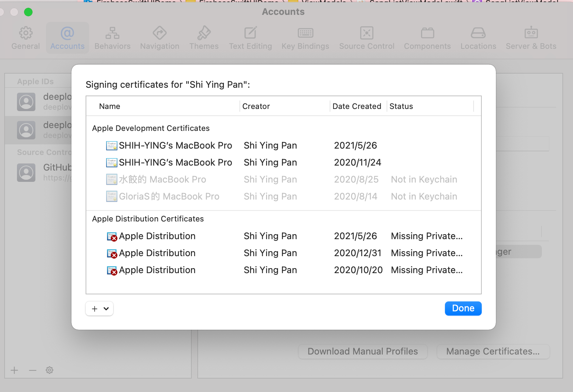Select the GitHub source control account avatar
573x392 pixels.
coord(26,173)
